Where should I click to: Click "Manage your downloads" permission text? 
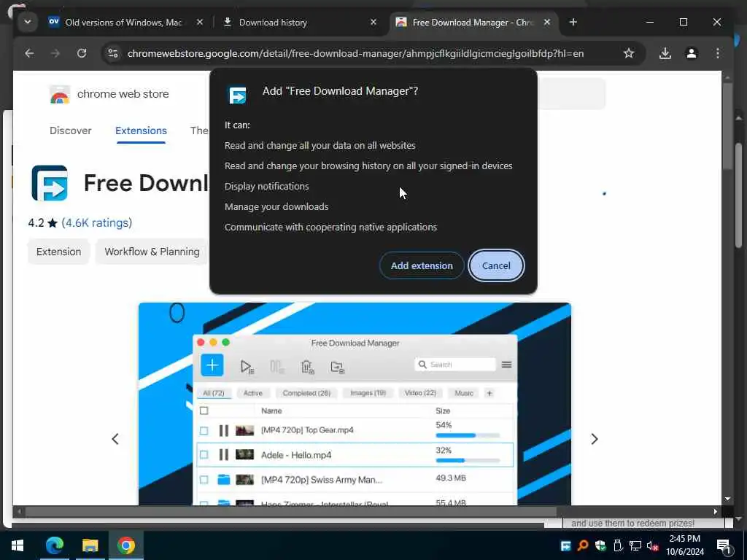point(276,206)
